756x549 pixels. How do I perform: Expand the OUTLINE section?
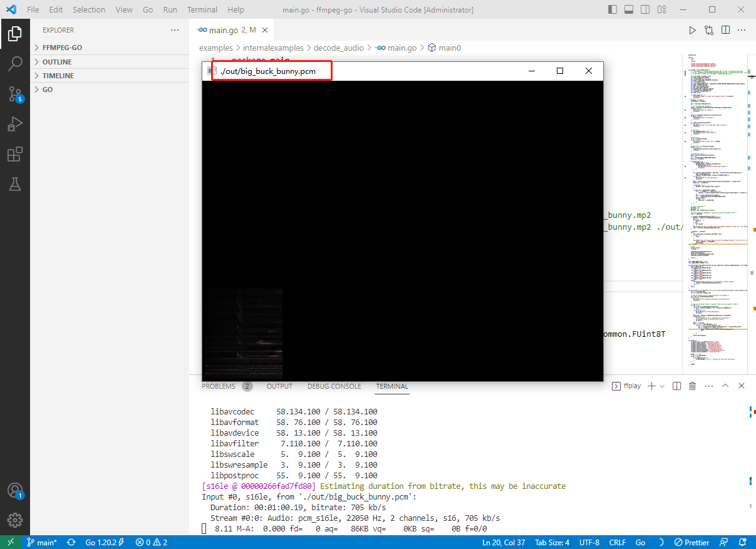(110, 62)
